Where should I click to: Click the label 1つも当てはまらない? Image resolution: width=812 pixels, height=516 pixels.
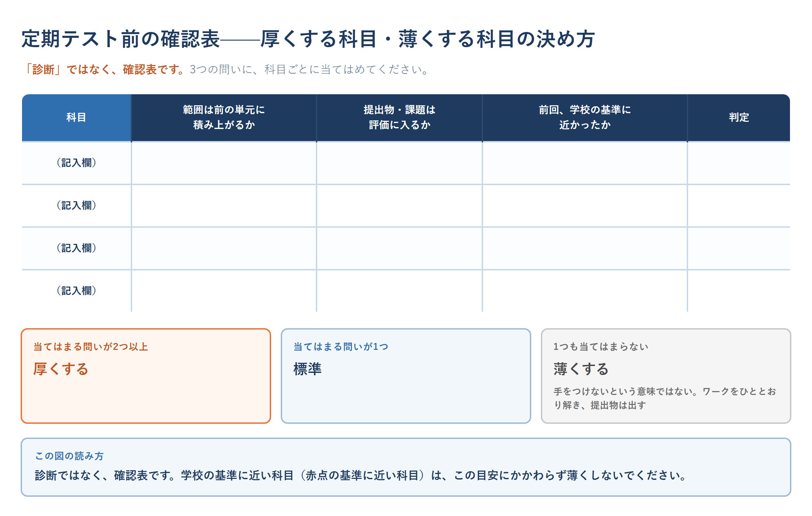[601, 347]
